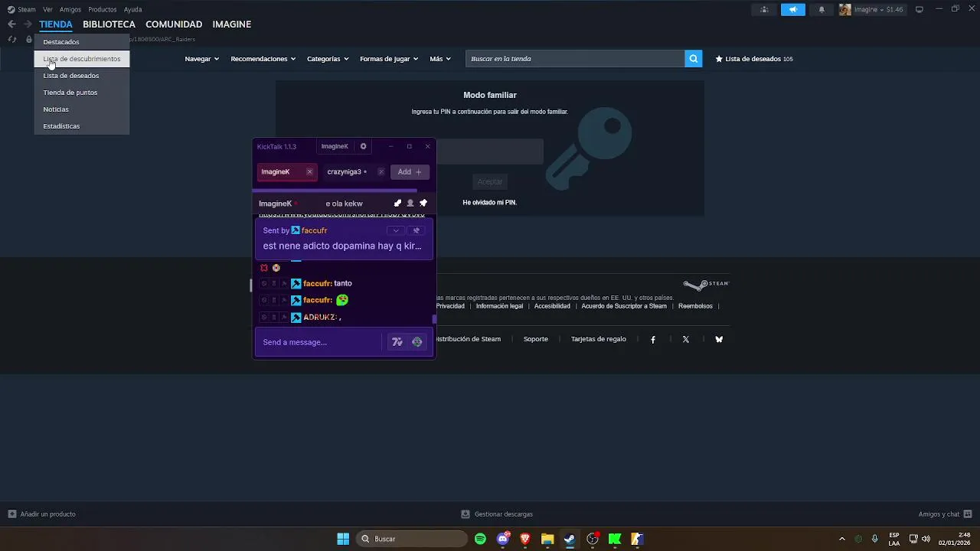Select Destacados in the Tienda menu
This screenshot has width=980, height=551.
pos(82,42)
